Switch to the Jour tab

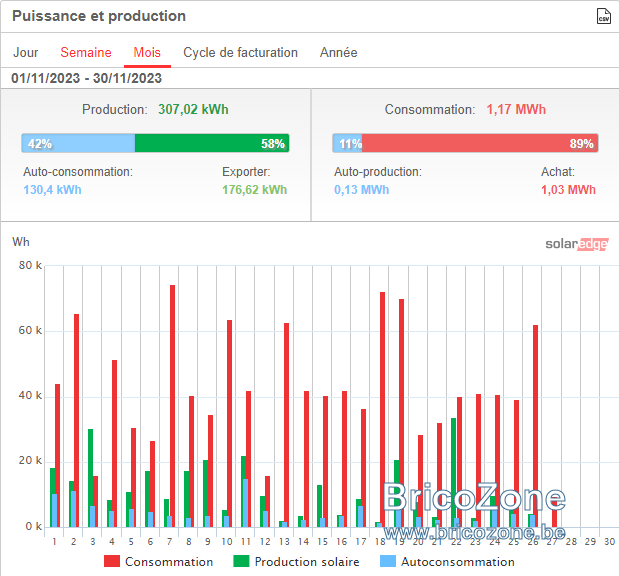click(26, 53)
